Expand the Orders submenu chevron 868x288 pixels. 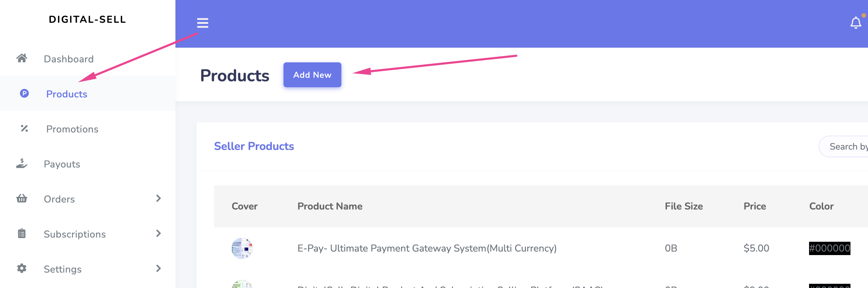pyautogui.click(x=159, y=199)
